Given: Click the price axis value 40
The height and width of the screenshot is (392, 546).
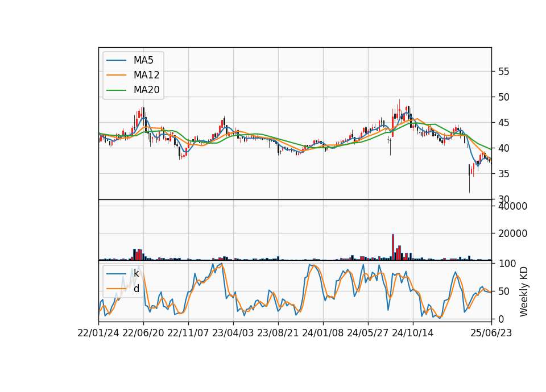Looking at the screenshot, I should click(x=503, y=148).
